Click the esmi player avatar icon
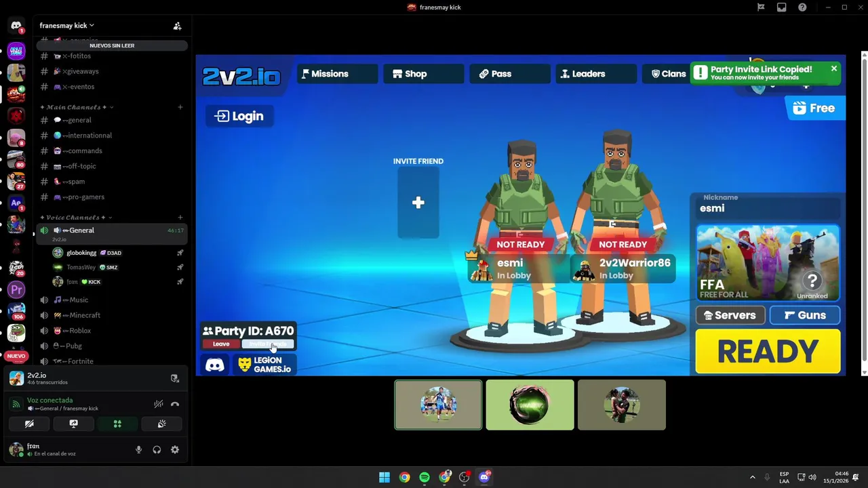Image resolution: width=868 pixels, height=488 pixels. pos(481,268)
